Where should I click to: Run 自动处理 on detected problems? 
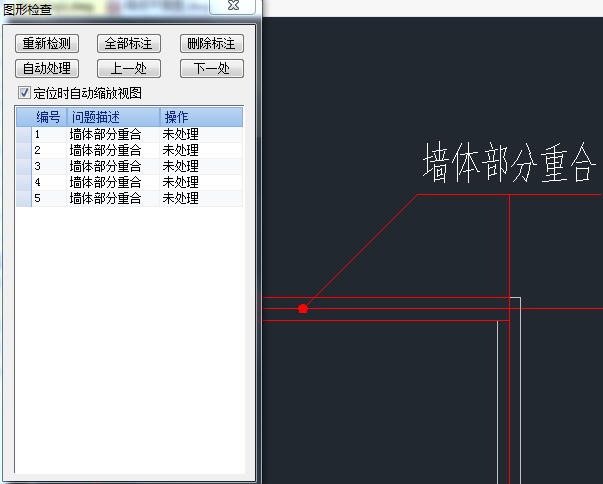pyautogui.click(x=47, y=68)
